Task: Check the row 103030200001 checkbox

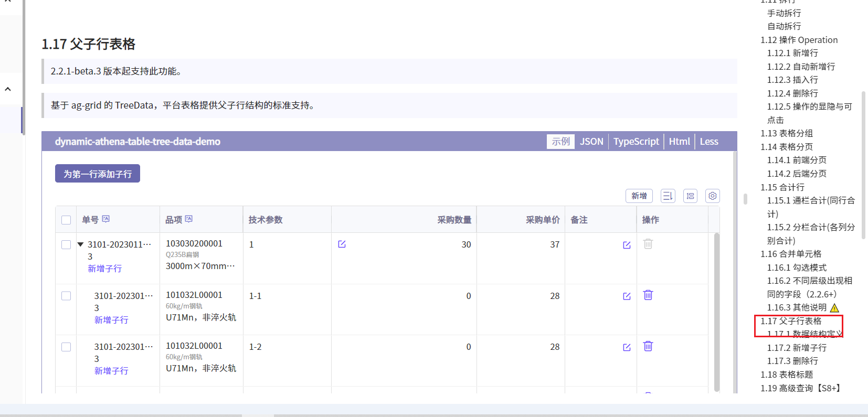Action: tap(66, 244)
